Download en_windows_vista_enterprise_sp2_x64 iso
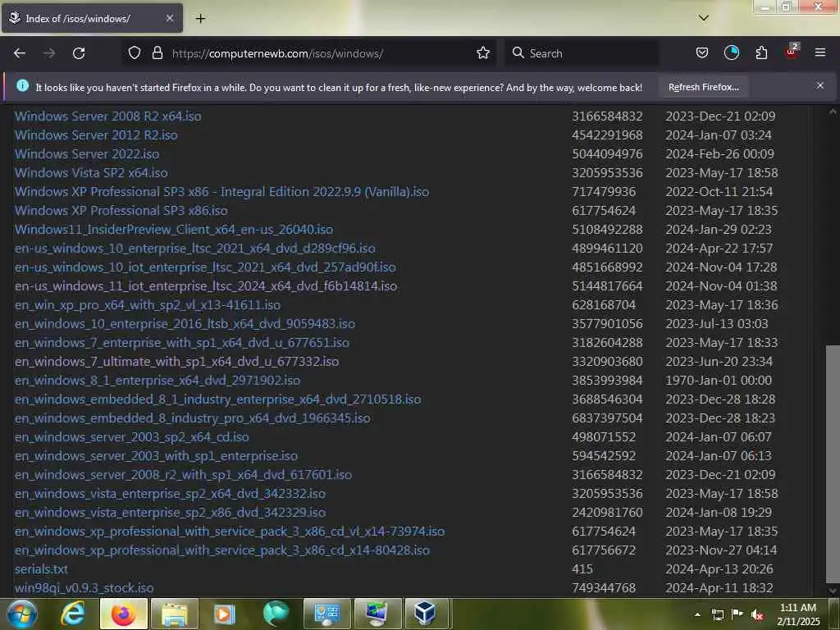The height and width of the screenshot is (630, 840). [171, 493]
